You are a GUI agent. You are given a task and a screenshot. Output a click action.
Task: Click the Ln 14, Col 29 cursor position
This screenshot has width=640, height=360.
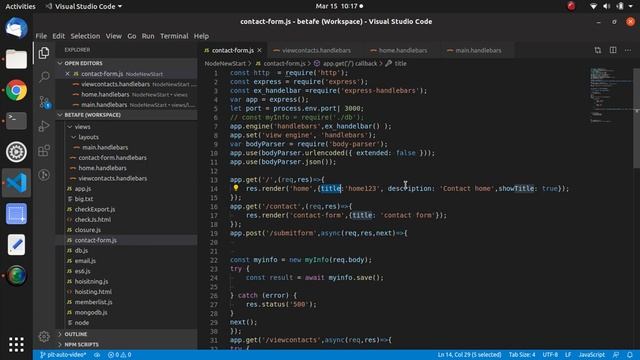[x=469, y=355]
